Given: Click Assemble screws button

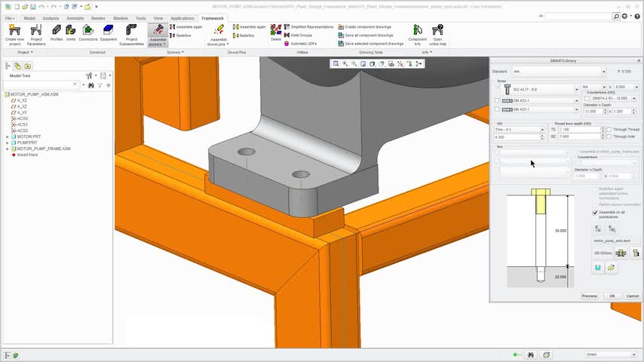Looking at the screenshot, I should pos(158,35).
